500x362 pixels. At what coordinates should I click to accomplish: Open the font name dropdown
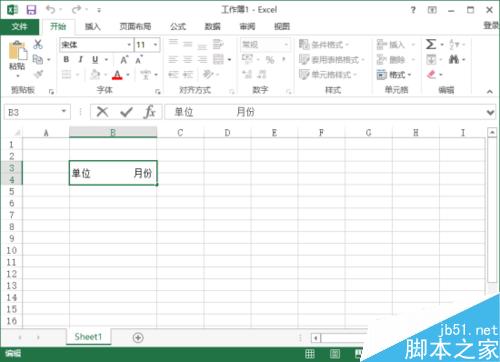pyautogui.click(x=129, y=45)
